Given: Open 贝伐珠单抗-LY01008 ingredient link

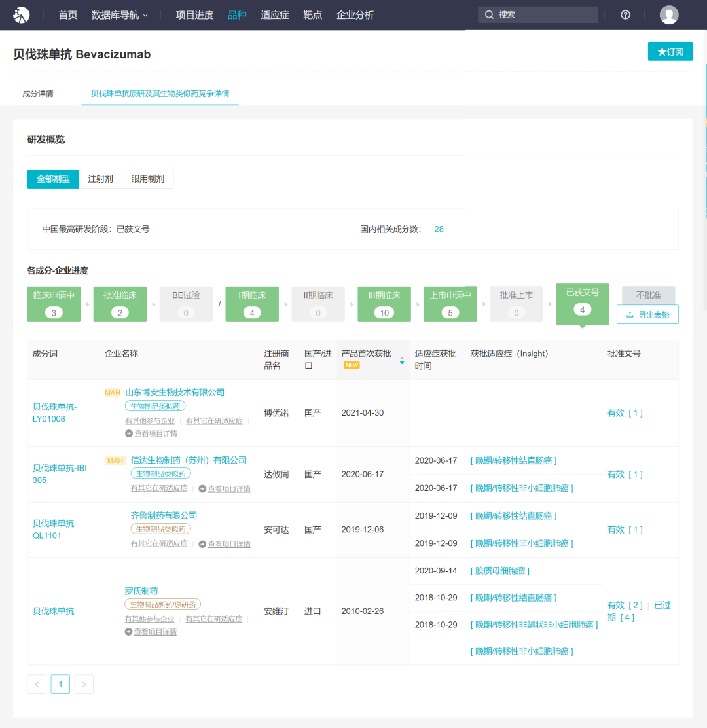Looking at the screenshot, I should 55,412.
